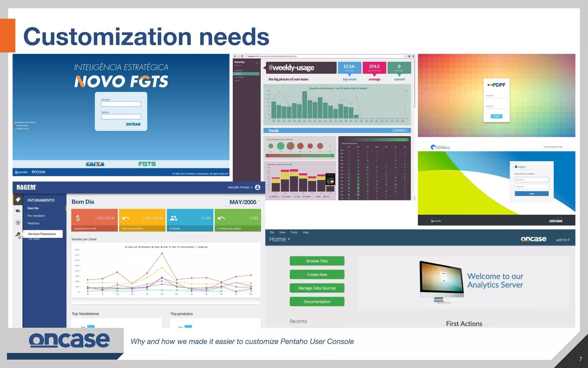The height and width of the screenshot is (368, 588).
Task: Open the Tools menu
Action: (294, 232)
